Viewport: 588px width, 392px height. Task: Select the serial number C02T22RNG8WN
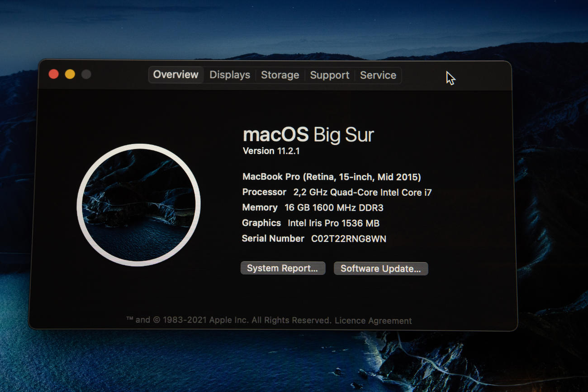pos(349,239)
